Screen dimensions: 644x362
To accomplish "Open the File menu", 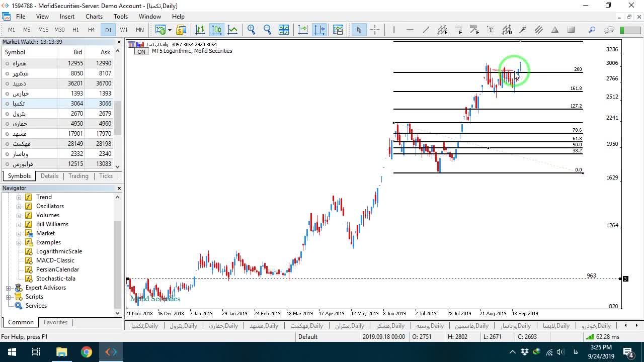I will point(21,17).
